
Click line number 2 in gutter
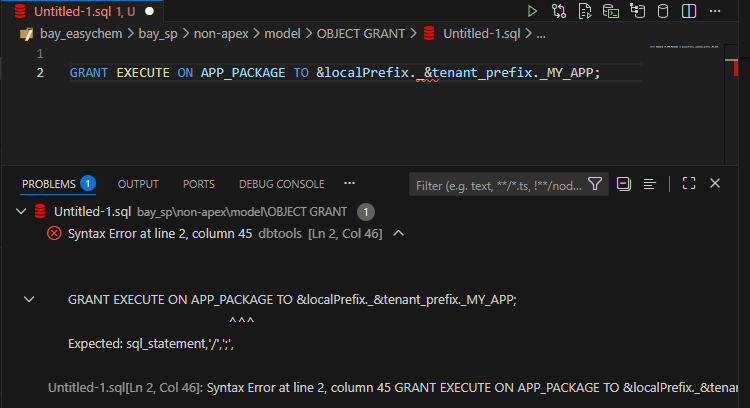[40, 73]
